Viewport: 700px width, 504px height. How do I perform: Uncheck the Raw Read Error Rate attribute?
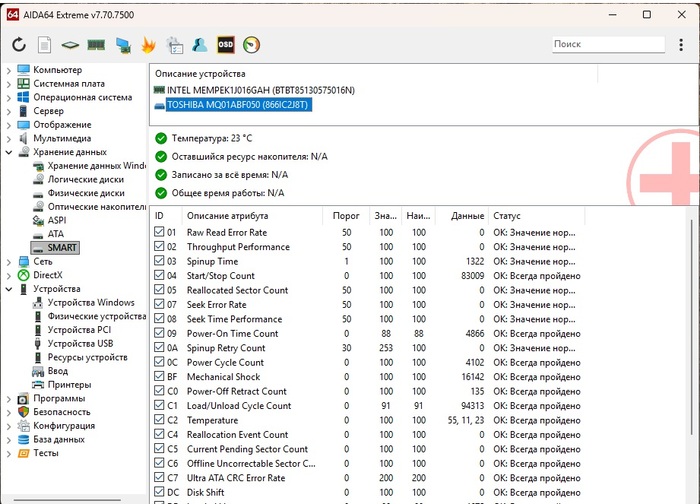point(159,233)
